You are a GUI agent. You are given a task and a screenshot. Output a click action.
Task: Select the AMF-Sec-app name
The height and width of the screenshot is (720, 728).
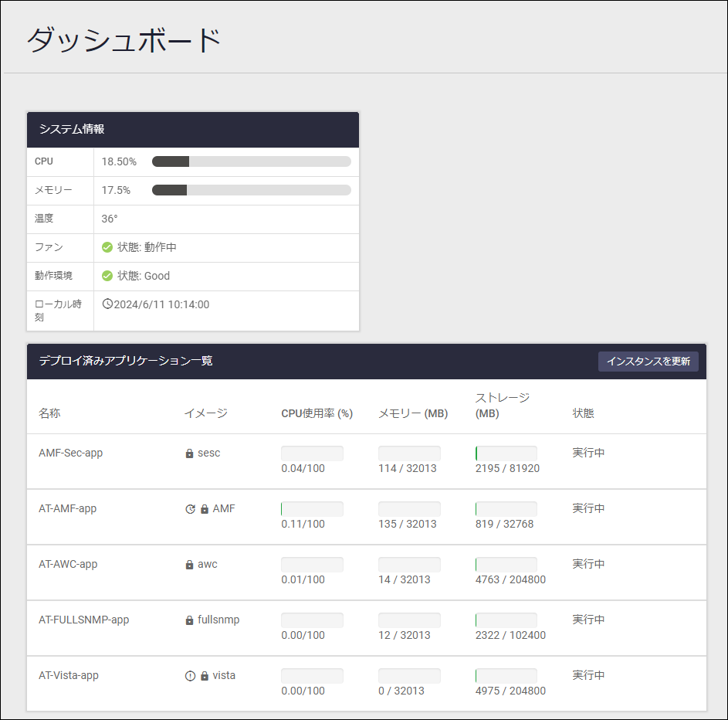(x=70, y=453)
